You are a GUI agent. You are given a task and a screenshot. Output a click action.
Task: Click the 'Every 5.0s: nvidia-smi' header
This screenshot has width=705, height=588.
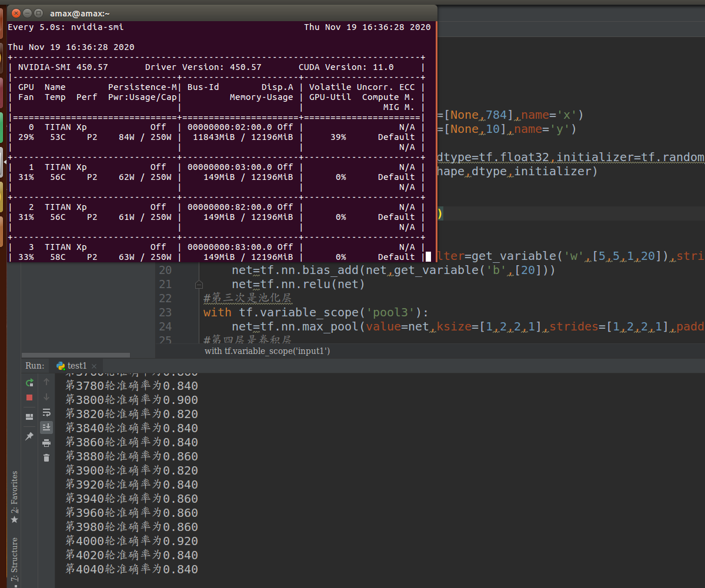coord(66,28)
